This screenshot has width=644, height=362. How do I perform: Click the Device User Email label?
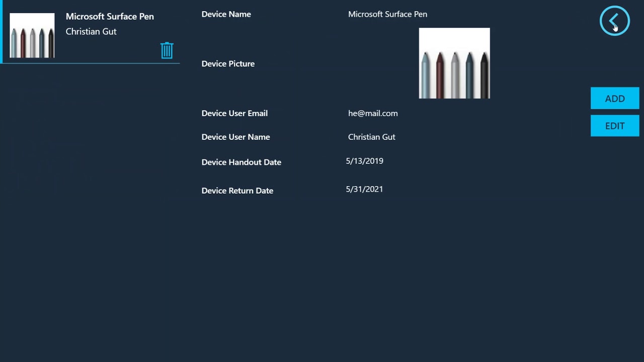234,113
